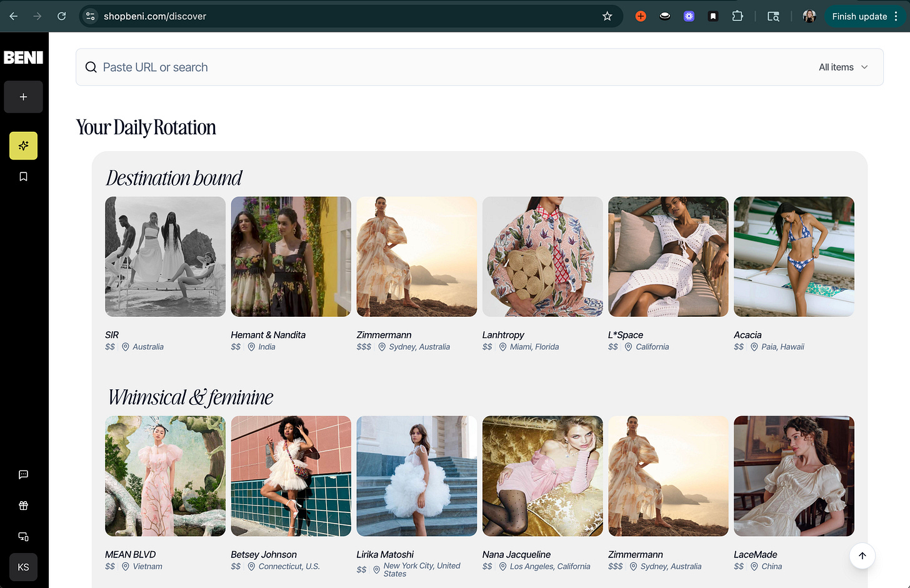Open the L*Space brand image
The height and width of the screenshot is (588, 910).
668,257
